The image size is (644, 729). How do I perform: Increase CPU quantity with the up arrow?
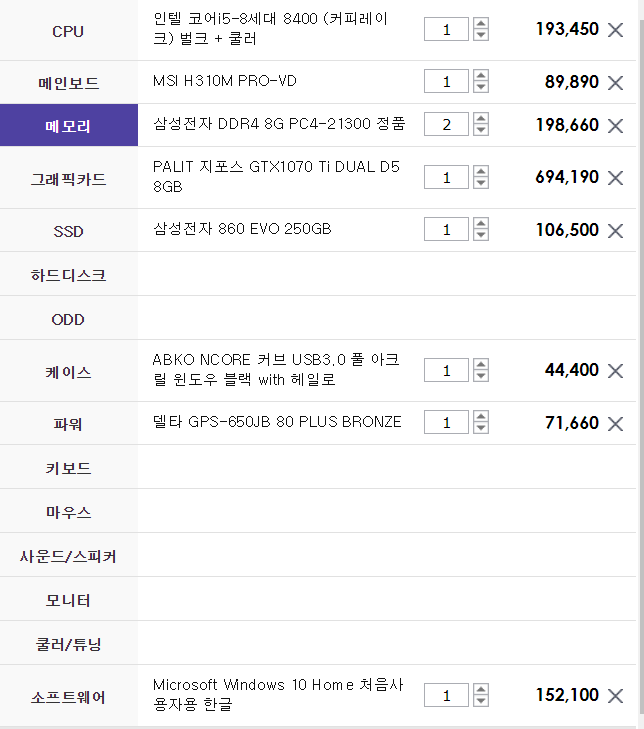(x=481, y=23)
